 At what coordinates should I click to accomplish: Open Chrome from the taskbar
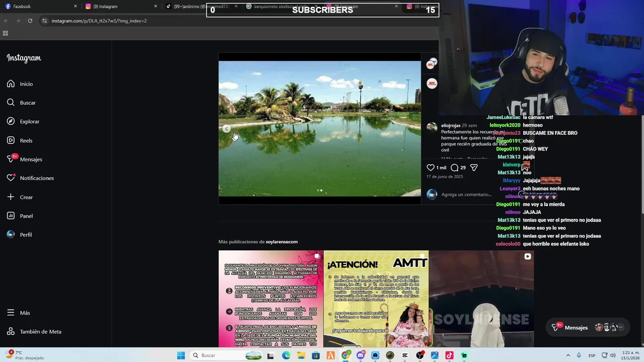(x=346, y=355)
